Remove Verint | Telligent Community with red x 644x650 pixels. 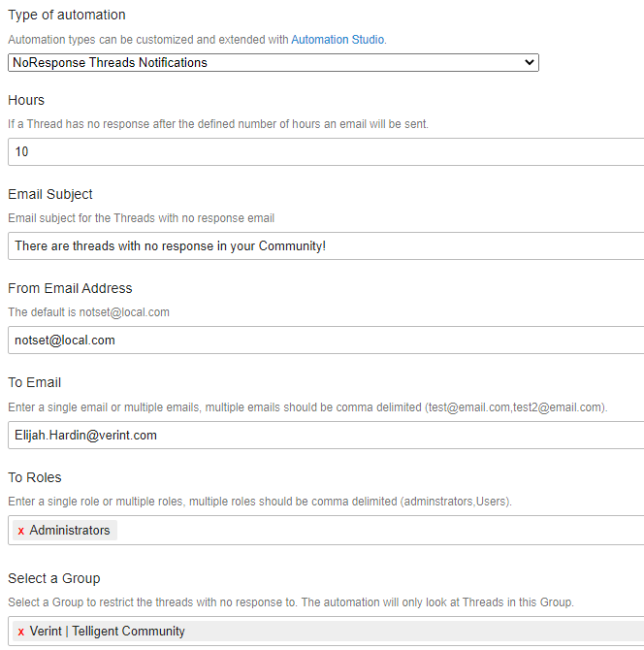pos(20,632)
